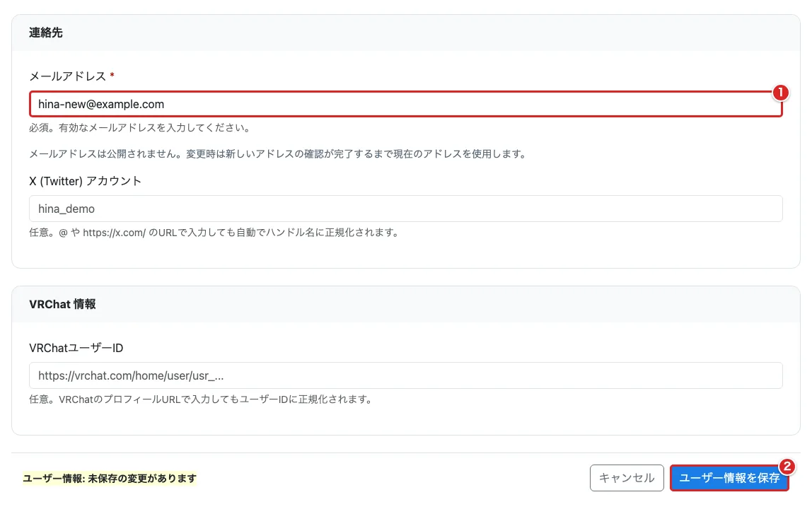The width and height of the screenshot is (812, 514).
Task: Focus the X (Twitter) アカウント field
Action: click(405, 209)
